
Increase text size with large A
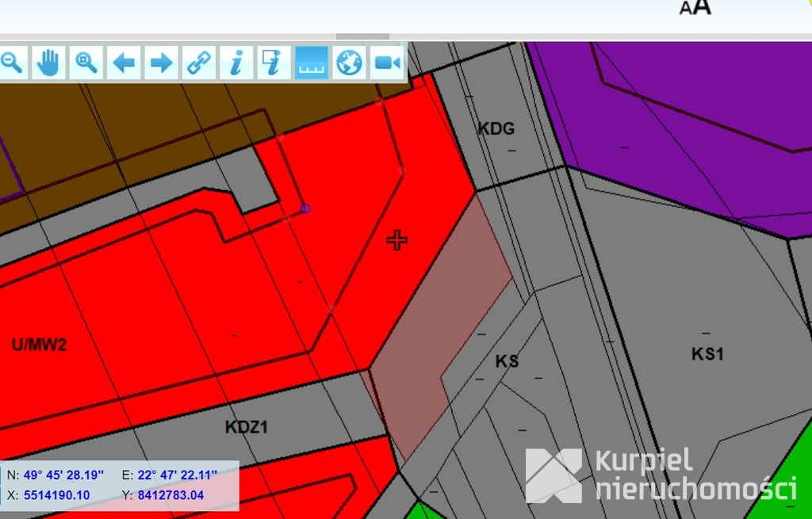[703, 7]
